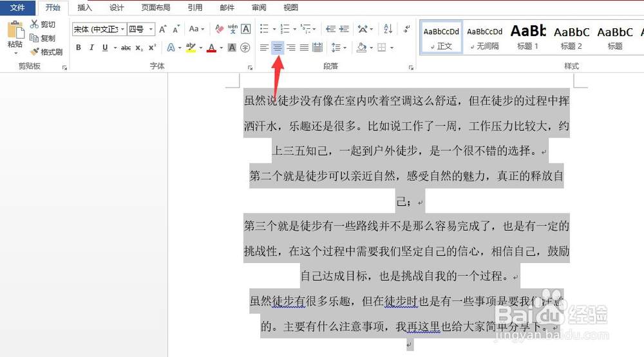Copy selection with 复制

click(43, 38)
